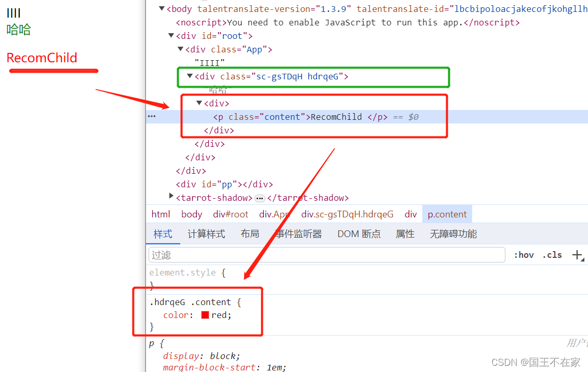Select div.App in the breadcrumb

274,214
